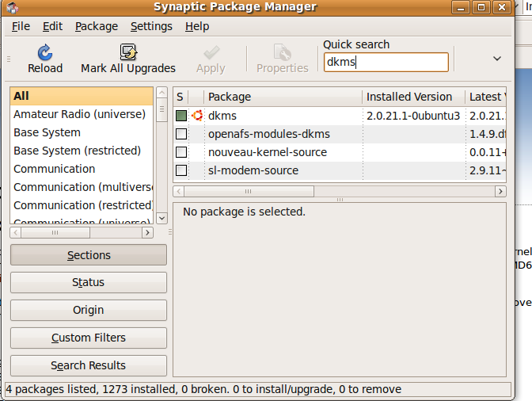Screen dimensions: 532x401
Task: Mark the sl-modem-source package checkbox
Action: coord(181,170)
